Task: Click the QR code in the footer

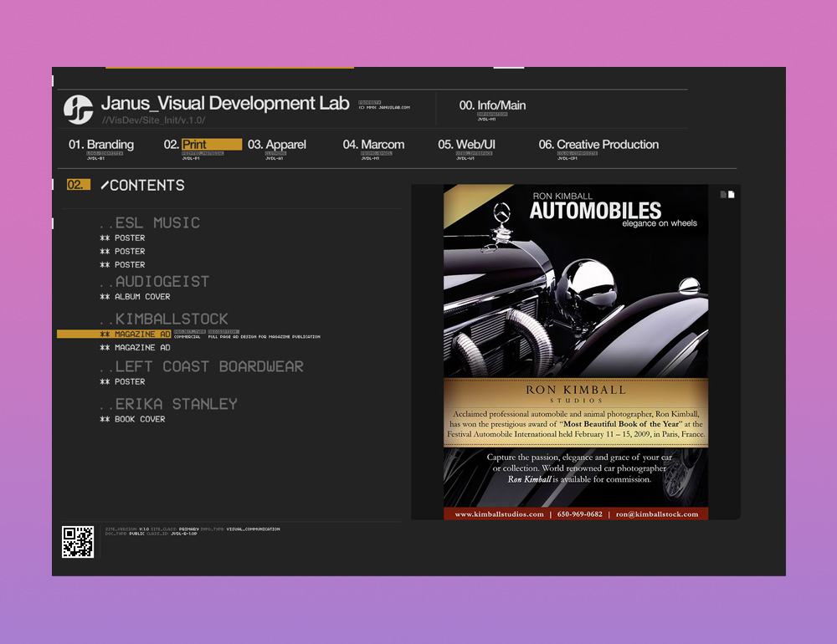Action: coord(78,542)
